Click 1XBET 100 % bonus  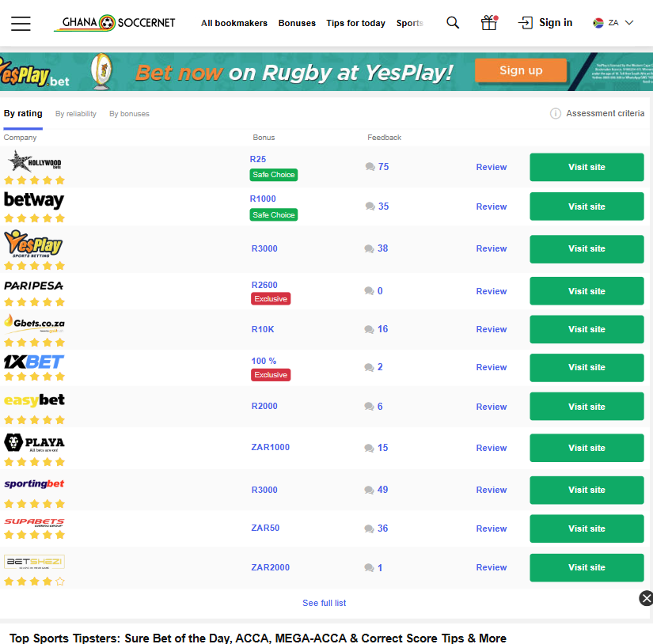click(264, 362)
